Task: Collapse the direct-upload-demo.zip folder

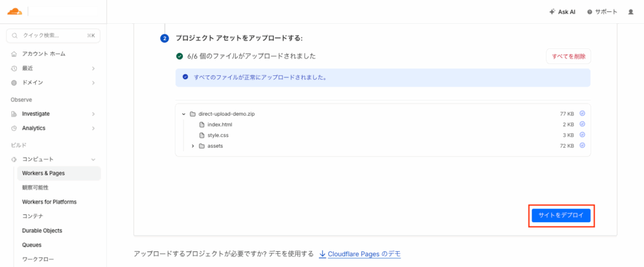Action: click(x=184, y=114)
